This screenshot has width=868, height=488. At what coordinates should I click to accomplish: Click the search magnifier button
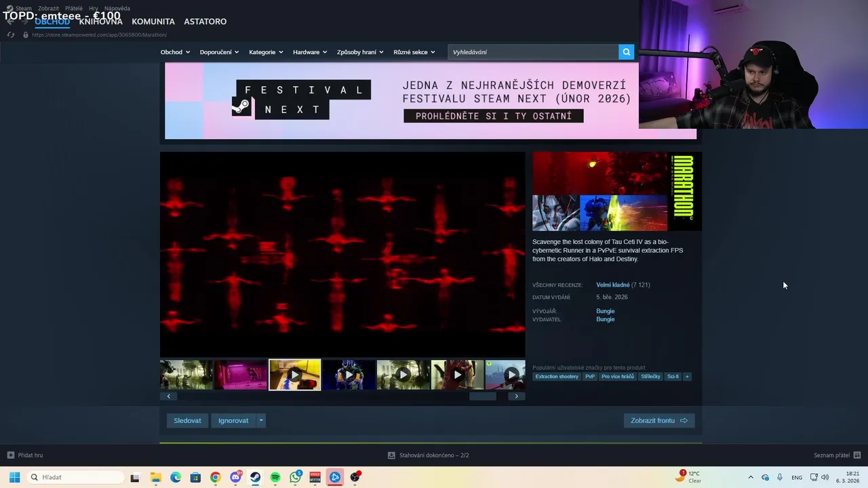coord(627,52)
